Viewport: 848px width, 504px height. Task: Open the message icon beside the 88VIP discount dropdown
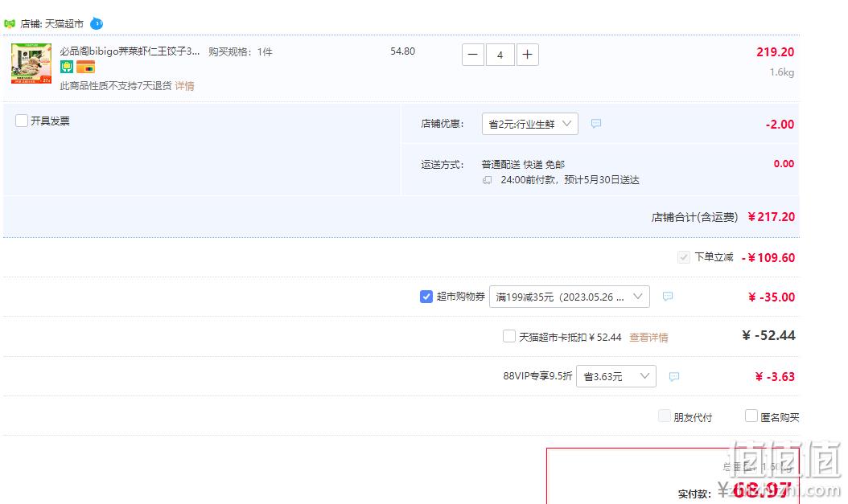coord(674,376)
